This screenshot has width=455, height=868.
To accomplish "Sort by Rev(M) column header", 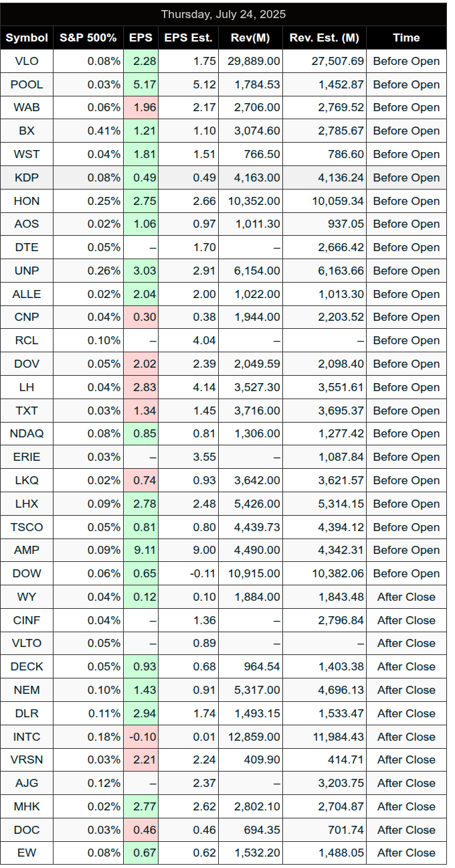I will tap(251, 38).
